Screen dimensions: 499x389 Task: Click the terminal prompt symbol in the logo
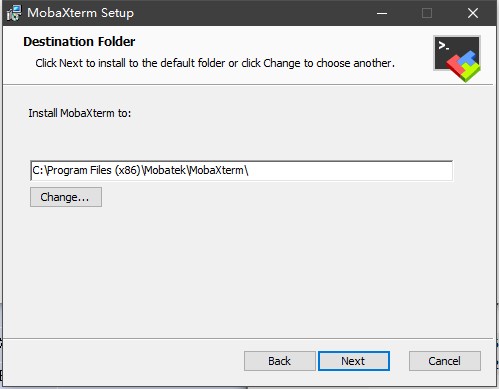[x=444, y=46]
